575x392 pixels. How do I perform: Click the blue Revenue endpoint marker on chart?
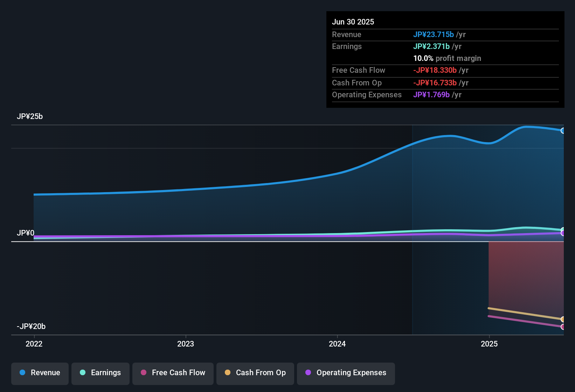[563, 131]
